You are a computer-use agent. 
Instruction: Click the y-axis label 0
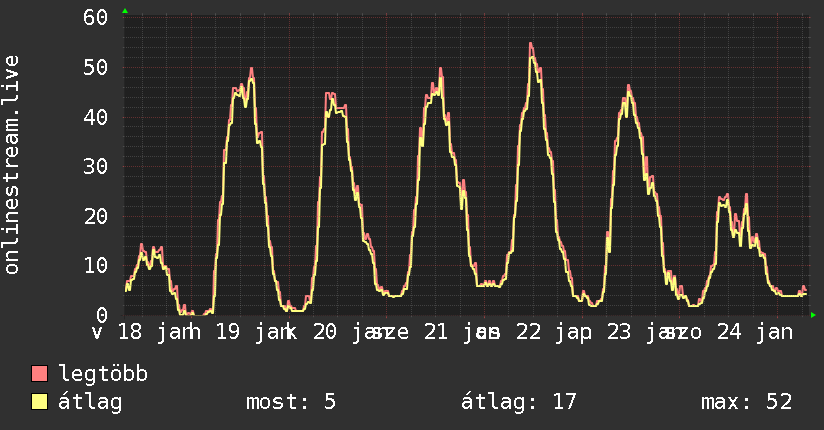pos(102,315)
